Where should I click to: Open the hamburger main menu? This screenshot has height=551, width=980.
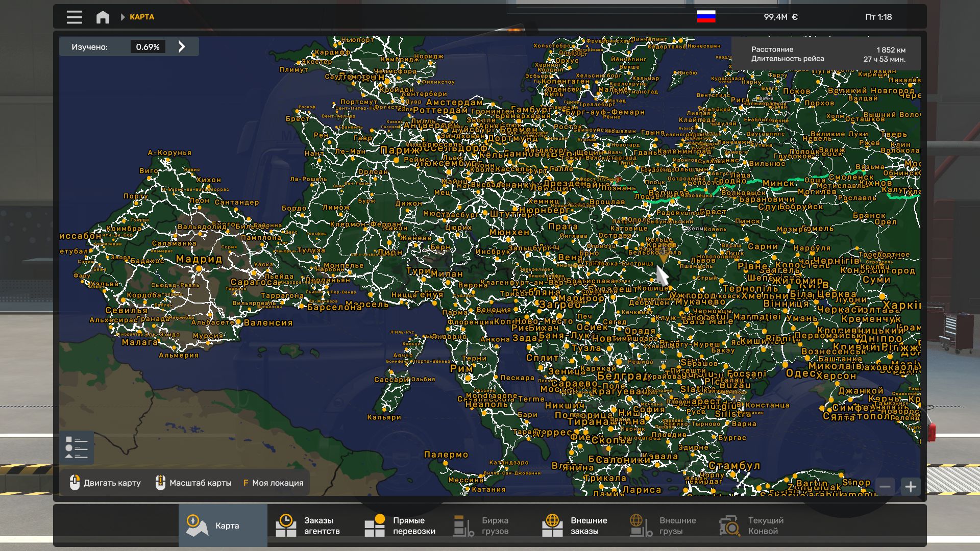click(74, 17)
